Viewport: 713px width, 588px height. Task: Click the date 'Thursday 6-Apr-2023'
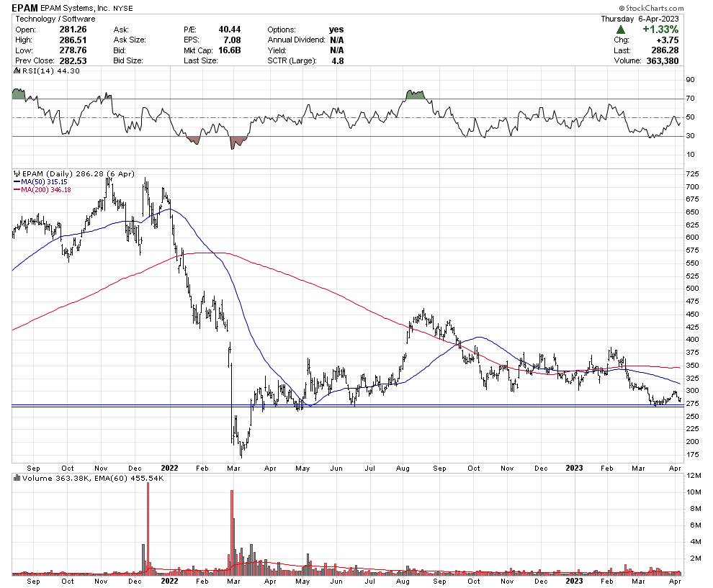point(640,19)
